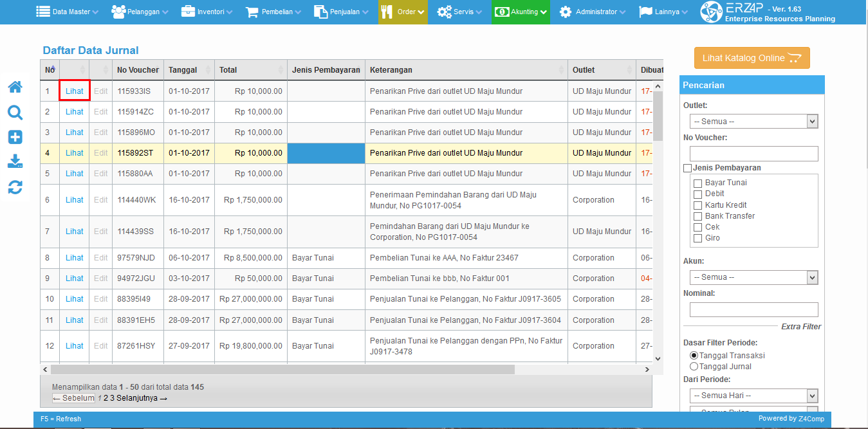Open the Akun dropdown filter
868x429 pixels.
pyautogui.click(x=753, y=277)
